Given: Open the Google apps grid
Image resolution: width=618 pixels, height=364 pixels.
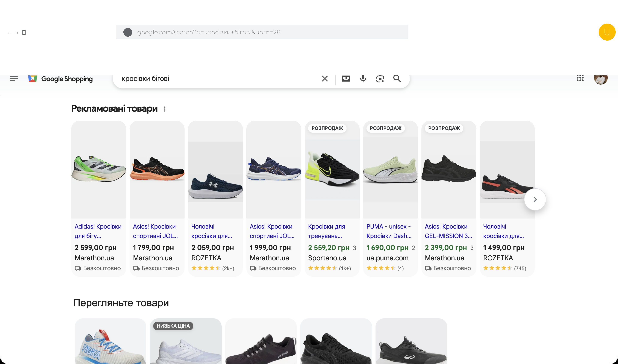Looking at the screenshot, I should (x=580, y=79).
